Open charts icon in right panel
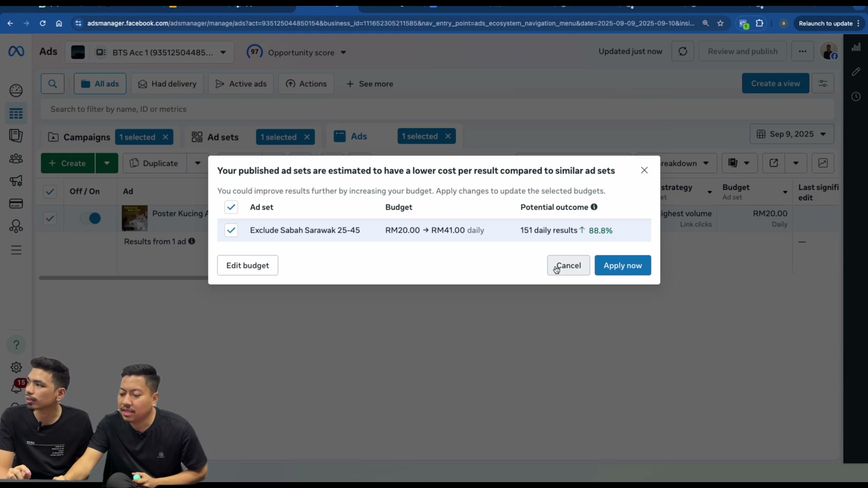 [856, 47]
